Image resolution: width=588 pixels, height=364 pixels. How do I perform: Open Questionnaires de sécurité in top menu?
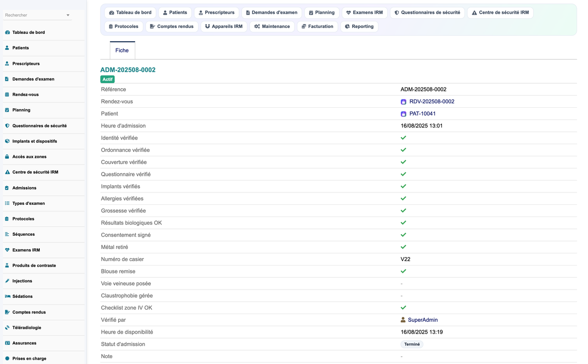pos(427,13)
